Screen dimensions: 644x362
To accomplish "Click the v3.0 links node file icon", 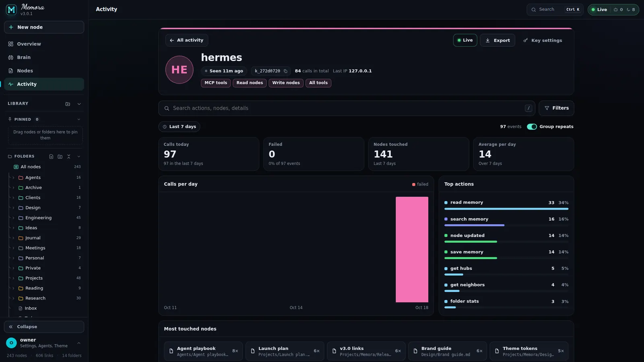I will coord(334,351).
